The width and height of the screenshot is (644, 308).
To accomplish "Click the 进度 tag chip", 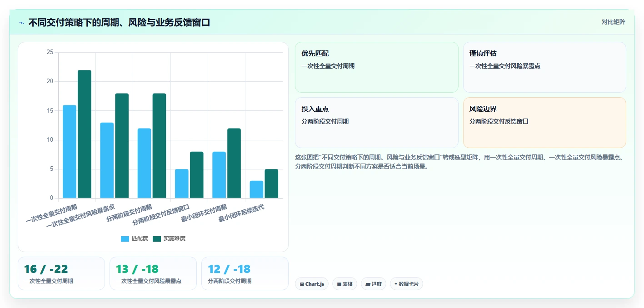I will pyautogui.click(x=374, y=284).
